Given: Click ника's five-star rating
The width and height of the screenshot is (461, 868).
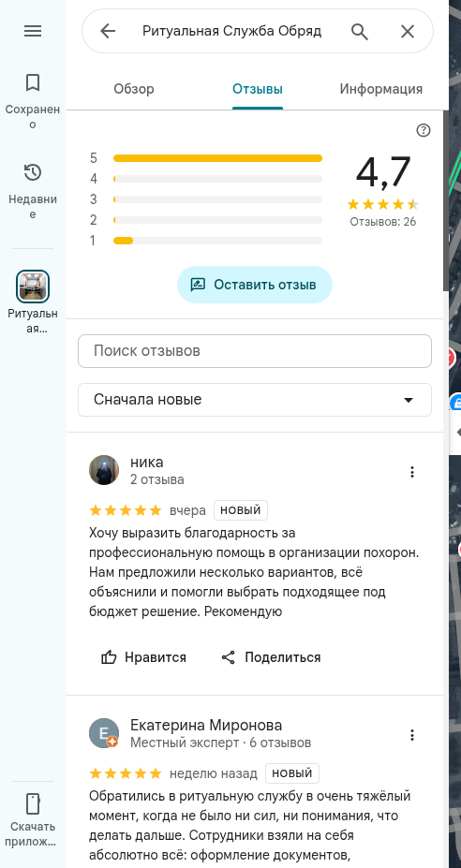Looking at the screenshot, I should (x=126, y=509).
